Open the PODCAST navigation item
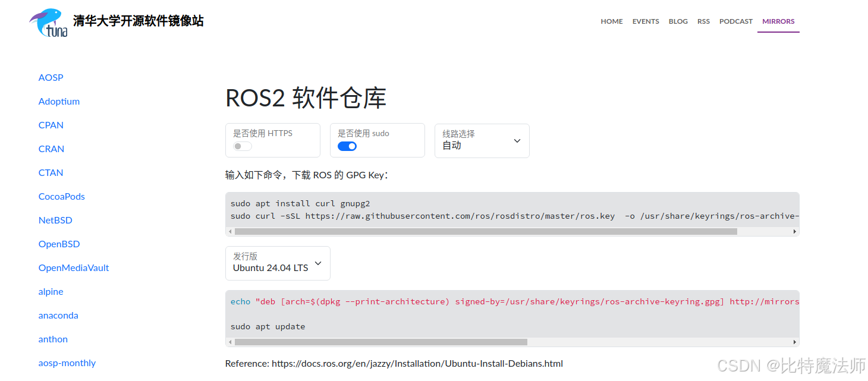 point(736,21)
